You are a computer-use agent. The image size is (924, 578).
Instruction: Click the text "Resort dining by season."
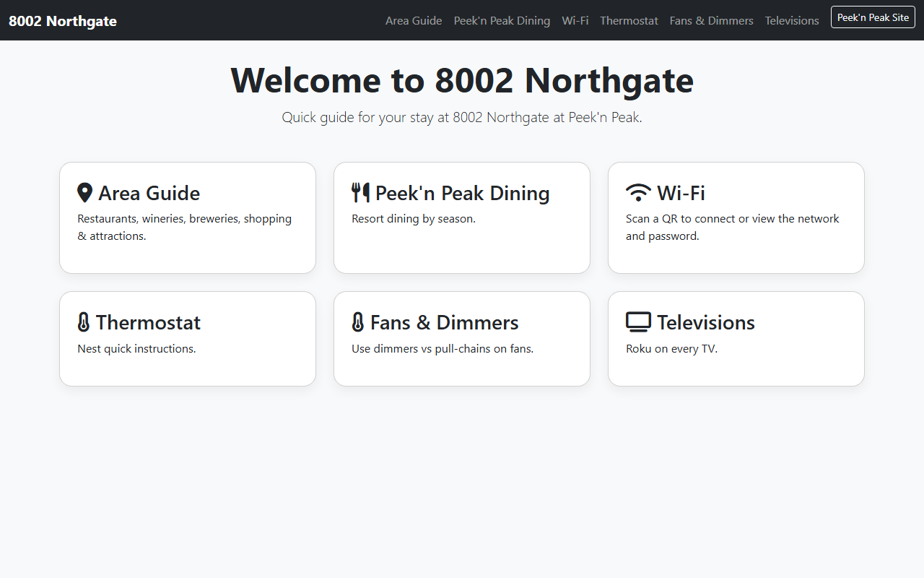pos(414,218)
